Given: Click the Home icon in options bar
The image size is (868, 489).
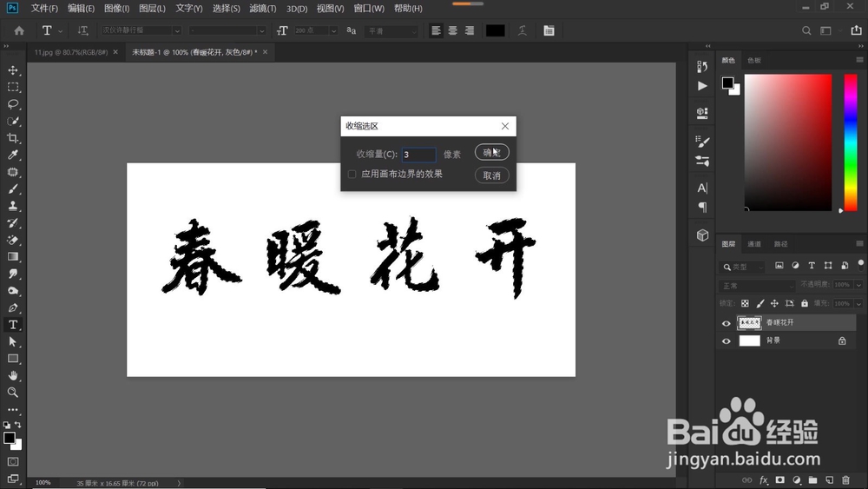Looking at the screenshot, I should tap(19, 30).
